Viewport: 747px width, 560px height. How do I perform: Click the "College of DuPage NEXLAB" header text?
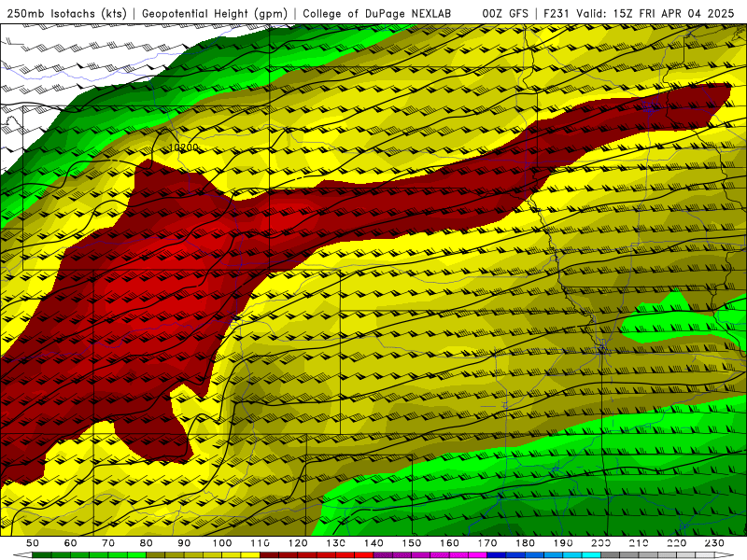pyautogui.click(x=377, y=13)
